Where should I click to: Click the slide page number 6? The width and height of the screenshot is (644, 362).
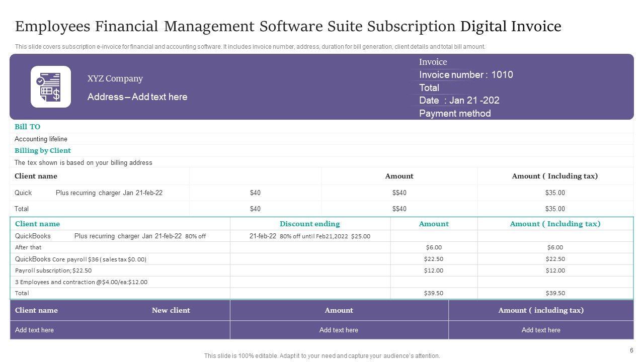click(x=631, y=350)
